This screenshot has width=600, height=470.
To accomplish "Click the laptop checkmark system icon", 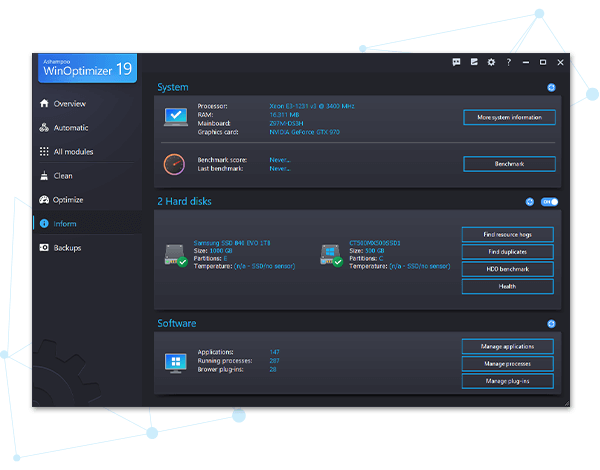I will pyautogui.click(x=176, y=117).
